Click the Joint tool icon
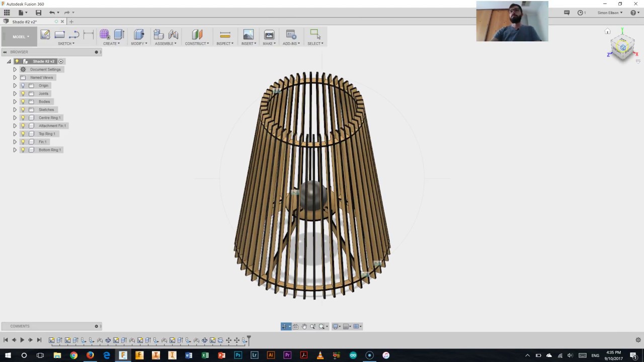The width and height of the screenshot is (644, 362). coord(173,34)
